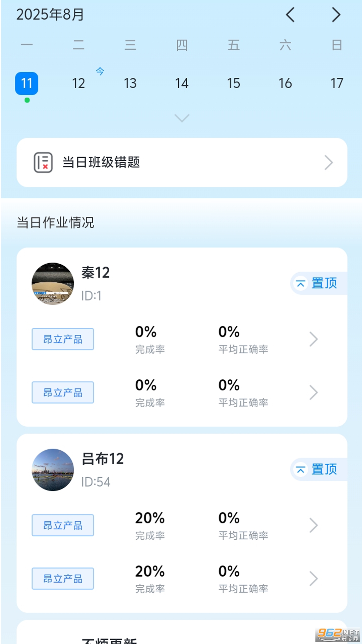Tap 秦12's first 昂立产品 tag
Screen dimensions: 362x644
(63, 339)
